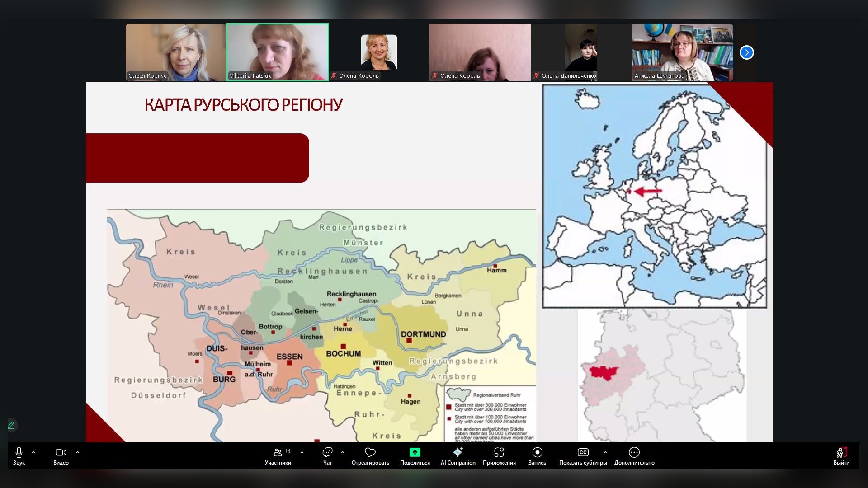Click the Выйти leave meeting button

[x=841, y=453]
